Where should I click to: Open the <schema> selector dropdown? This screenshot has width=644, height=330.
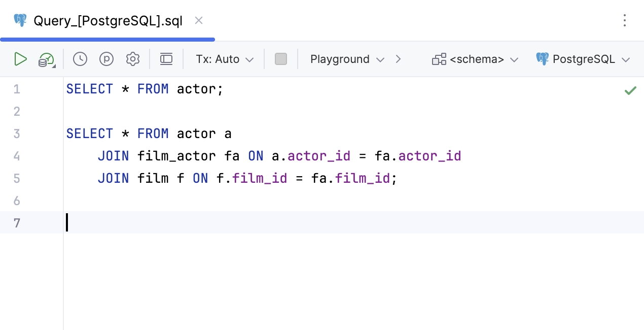coord(515,59)
